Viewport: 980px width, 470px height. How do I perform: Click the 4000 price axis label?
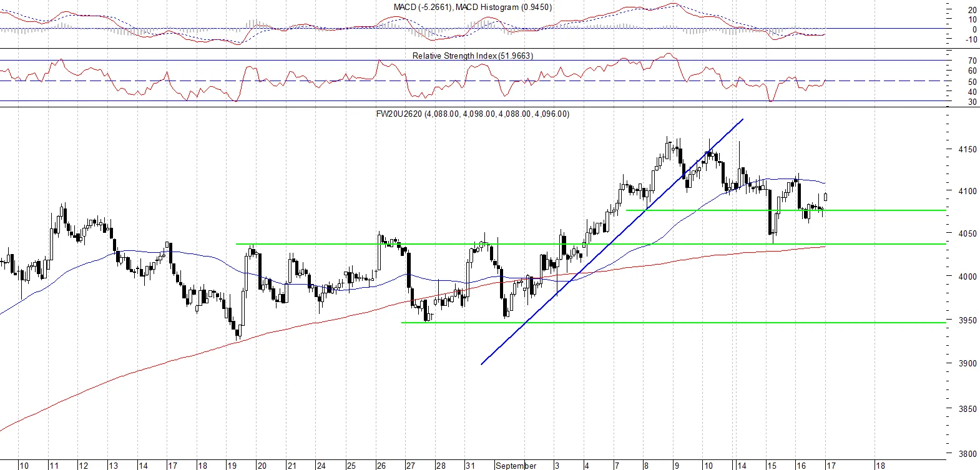968,276
